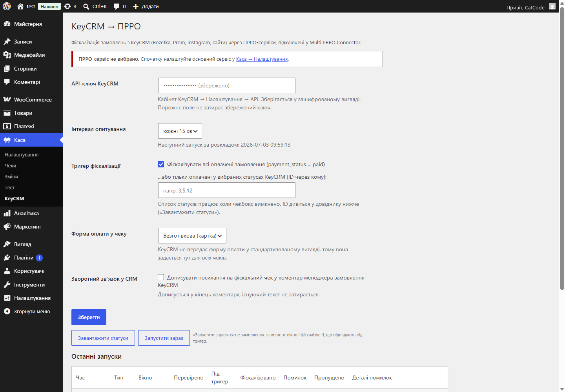Image resolution: width=565 pixels, height=392 pixels.
Task: Follow the Каса → Налаштування link
Action: coord(262,59)
